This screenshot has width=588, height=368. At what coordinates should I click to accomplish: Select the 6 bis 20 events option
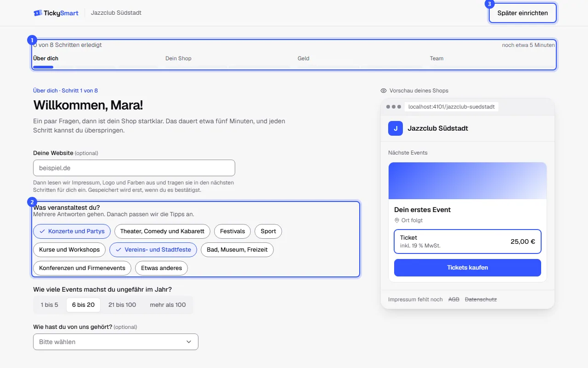[x=83, y=305]
